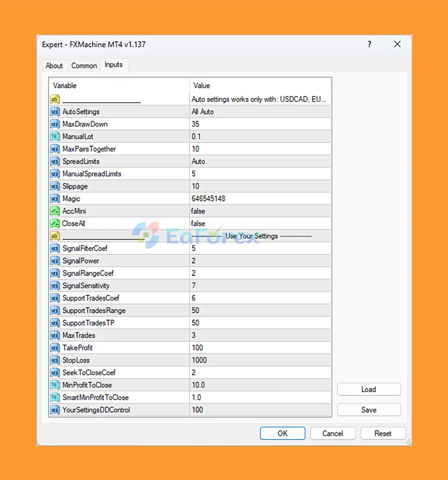448x480 pixels.
Task: Click the icon beside MaxPairsTogether
Action: click(55, 149)
